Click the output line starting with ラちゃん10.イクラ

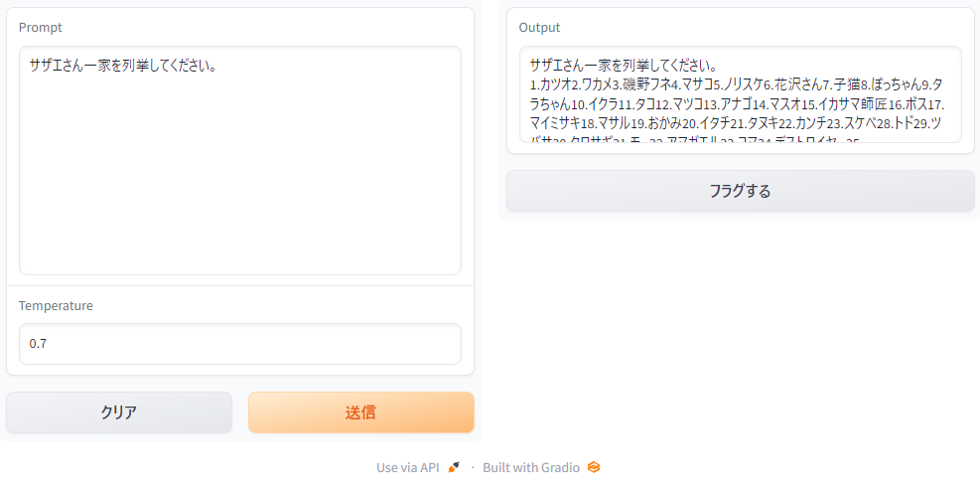coord(735,104)
